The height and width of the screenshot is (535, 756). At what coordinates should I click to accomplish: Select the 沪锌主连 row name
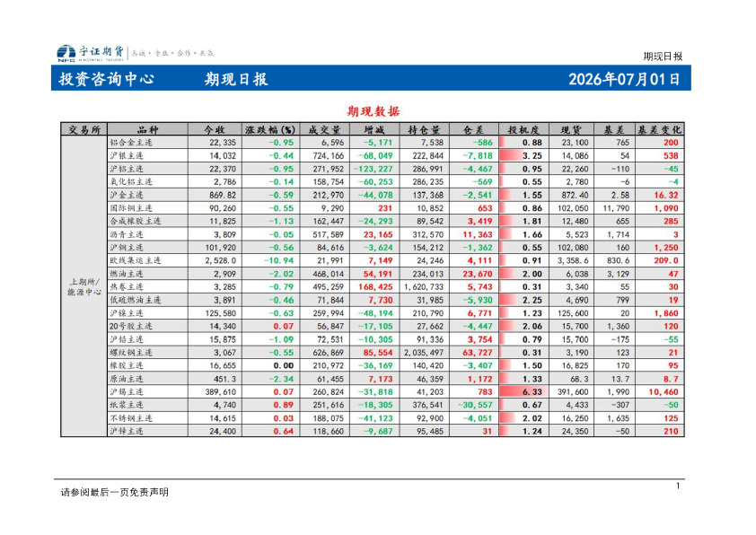click(x=127, y=432)
